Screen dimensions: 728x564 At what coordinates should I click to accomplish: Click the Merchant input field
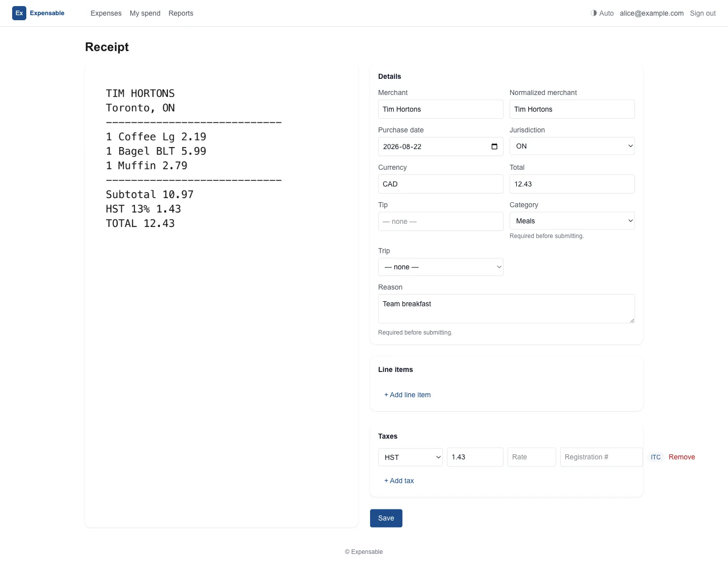click(441, 109)
